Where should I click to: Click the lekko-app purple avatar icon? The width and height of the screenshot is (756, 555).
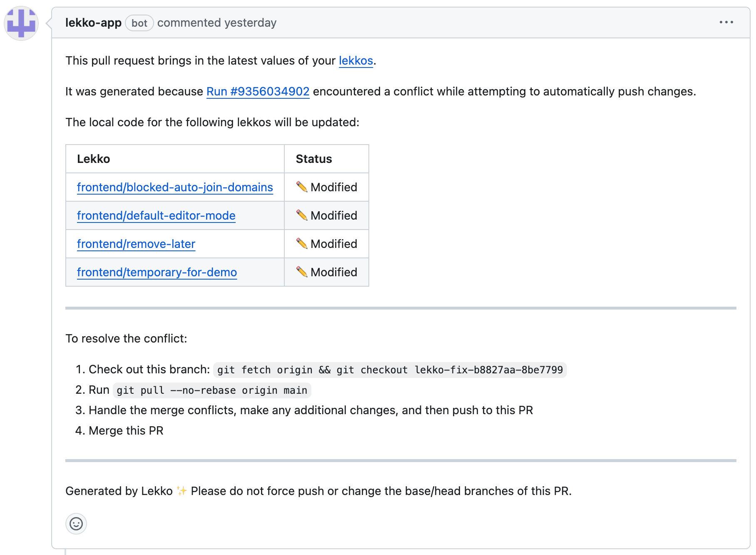click(x=21, y=23)
